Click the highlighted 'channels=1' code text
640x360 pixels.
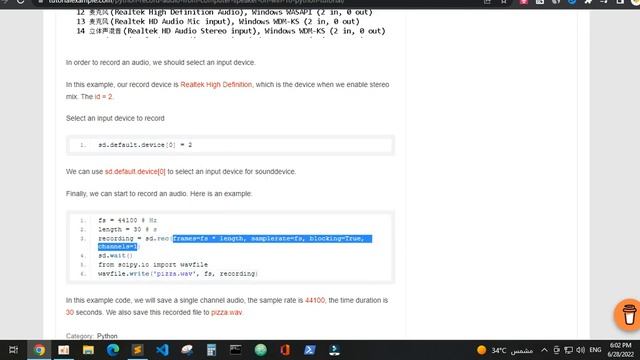[118, 247]
